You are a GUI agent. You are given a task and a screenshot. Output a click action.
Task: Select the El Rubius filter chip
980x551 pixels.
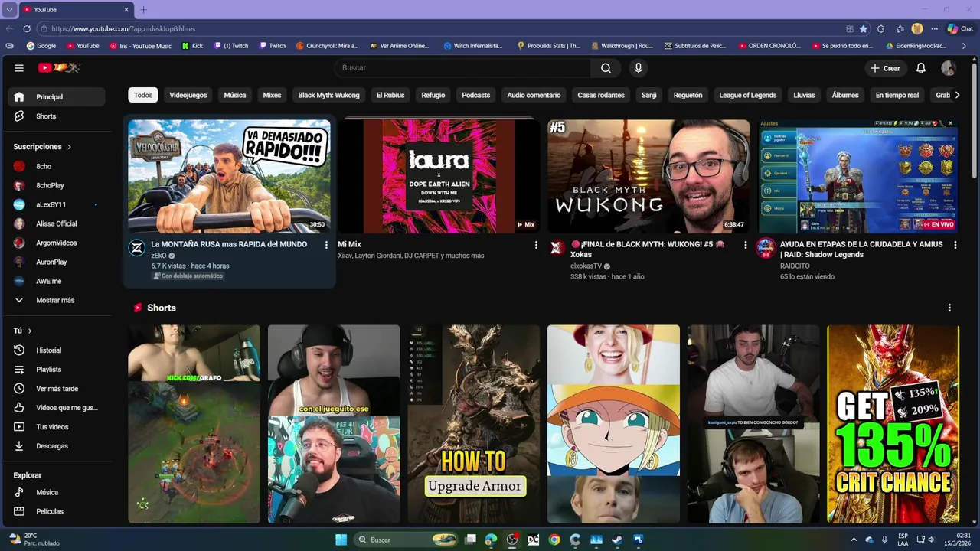pos(390,95)
